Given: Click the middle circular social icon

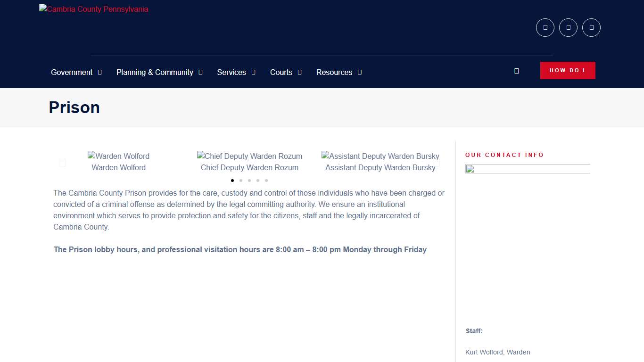Looking at the screenshot, I should coord(568,27).
